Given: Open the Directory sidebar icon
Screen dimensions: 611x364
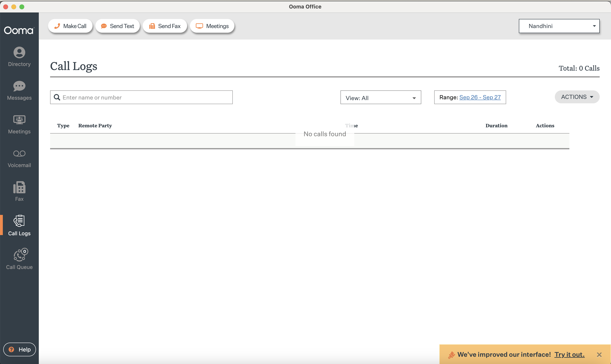Looking at the screenshot, I should (19, 56).
